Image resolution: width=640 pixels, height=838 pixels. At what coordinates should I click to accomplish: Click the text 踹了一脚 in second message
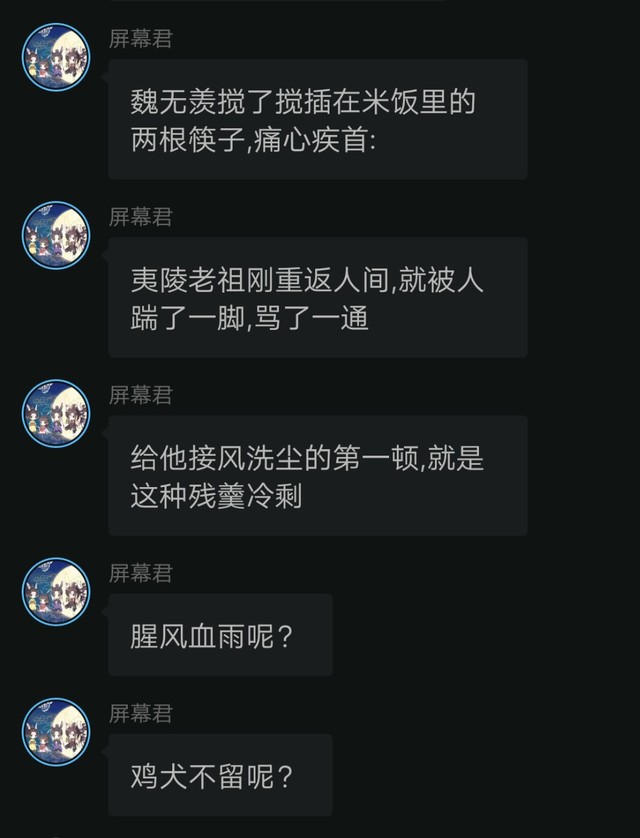click(x=188, y=319)
